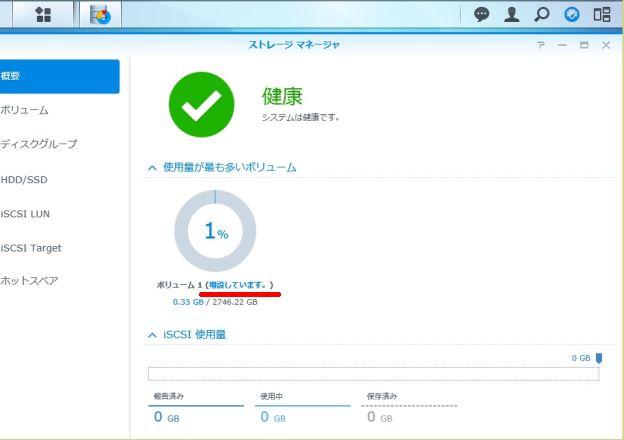Open the blue check status icon in the taskbar
The width and height of the screenshot is (624, 440).
571,15
